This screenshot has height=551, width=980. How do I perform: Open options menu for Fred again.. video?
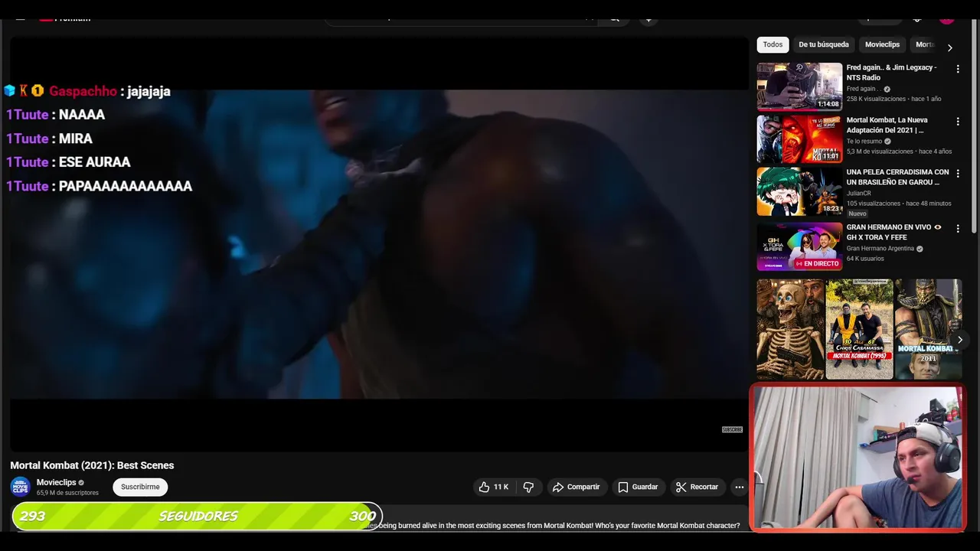click(957, 69)
